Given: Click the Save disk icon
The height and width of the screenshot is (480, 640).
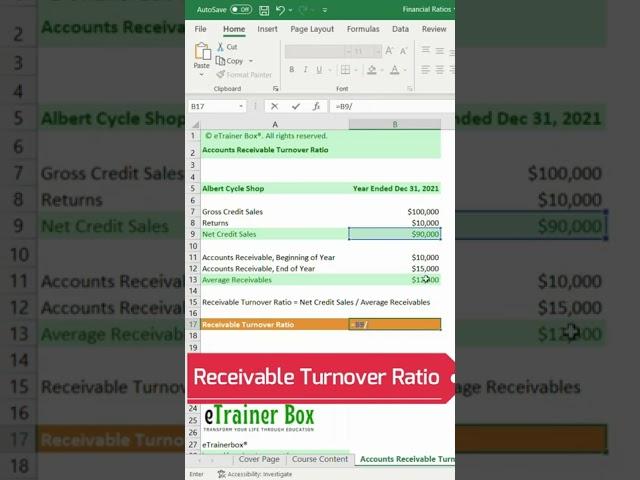Looking at the screenshot, I should [x=264, y=10].
